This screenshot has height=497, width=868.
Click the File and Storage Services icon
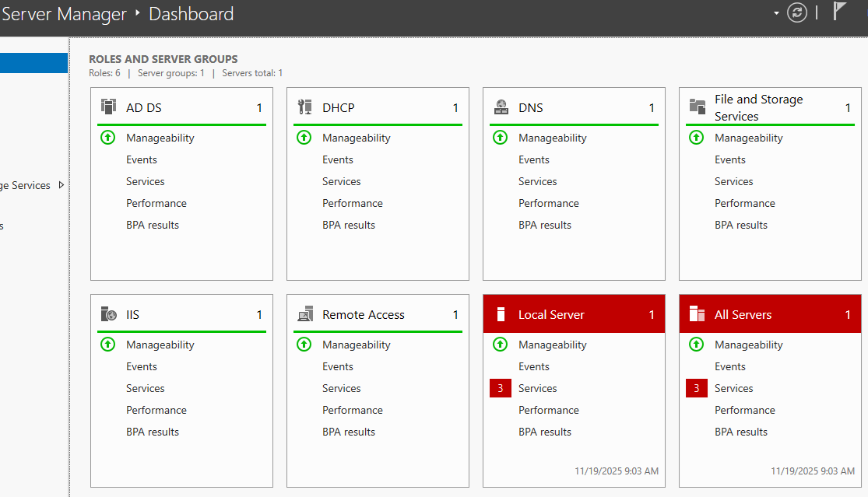click(x=697, y=107)
